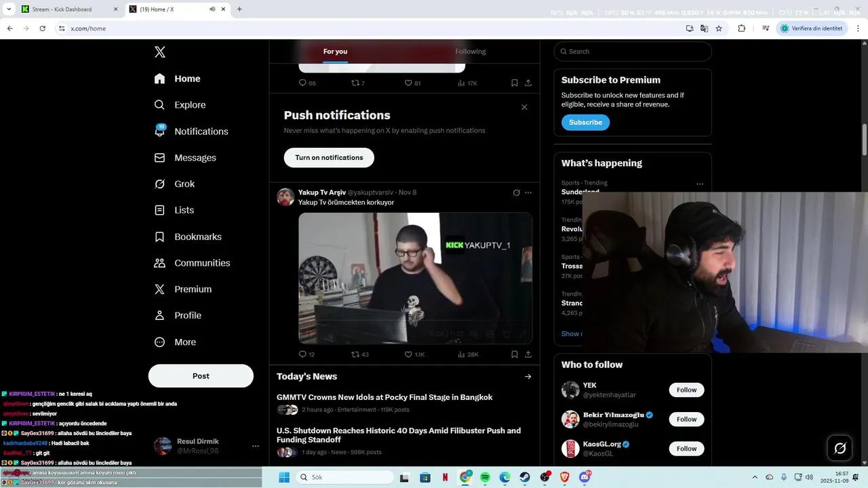
Task: Open Verifiera din identitet profile chip
Action: click(x=811, y=28)
